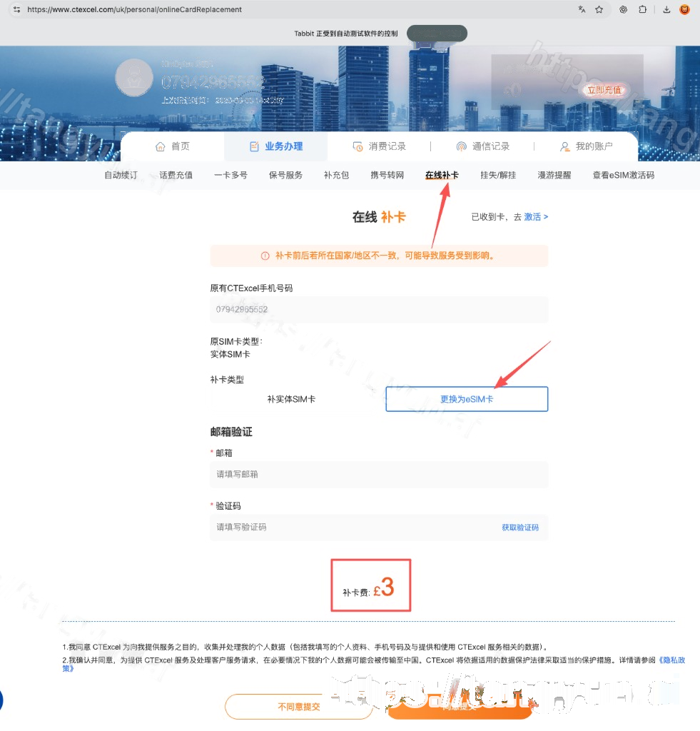This screenshot has height=731, width=700.
Task: Click the 激活 > activation link
Action: tap(536, 217)
